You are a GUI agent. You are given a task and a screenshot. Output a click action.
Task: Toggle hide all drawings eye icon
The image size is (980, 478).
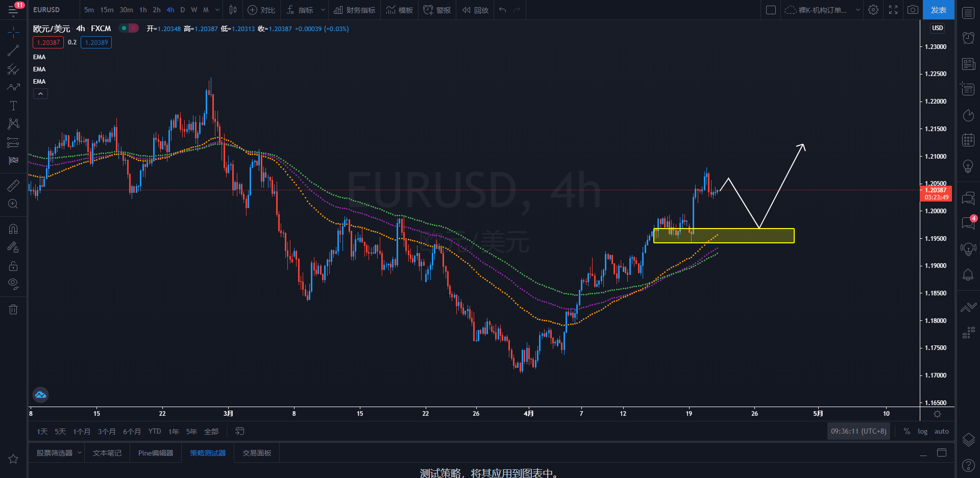13,284
